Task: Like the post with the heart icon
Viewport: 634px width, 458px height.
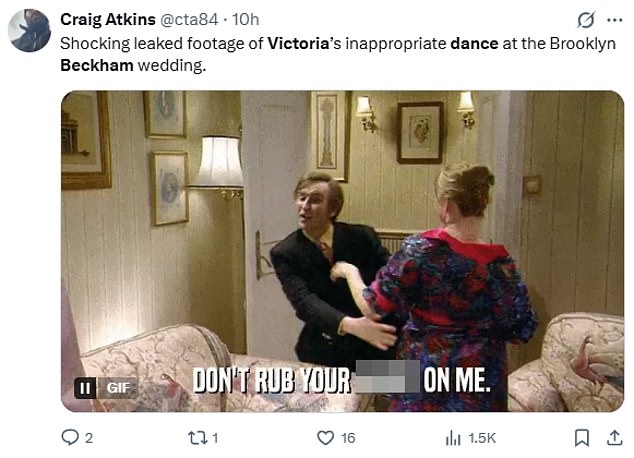Action: [x=325, y=436]
